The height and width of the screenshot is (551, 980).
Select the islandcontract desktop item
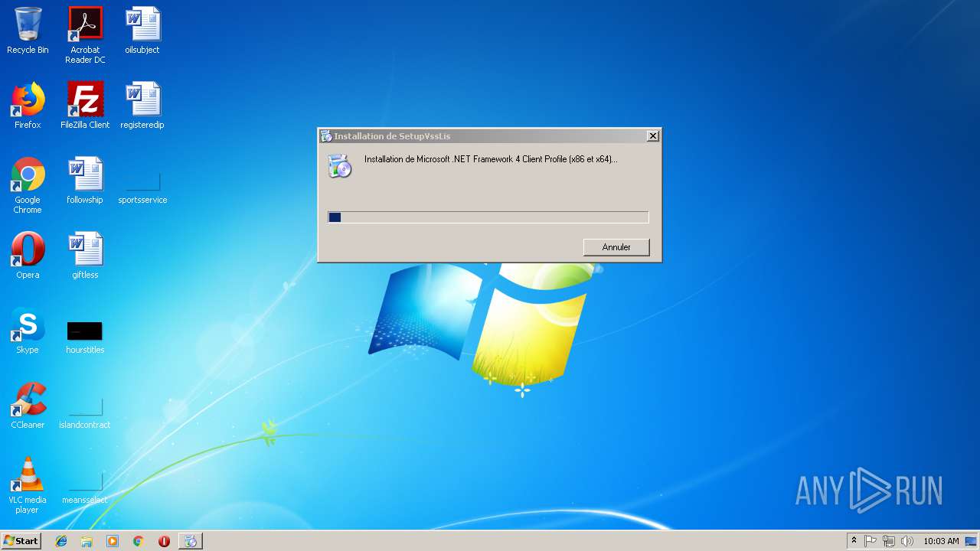click(85, 414)
